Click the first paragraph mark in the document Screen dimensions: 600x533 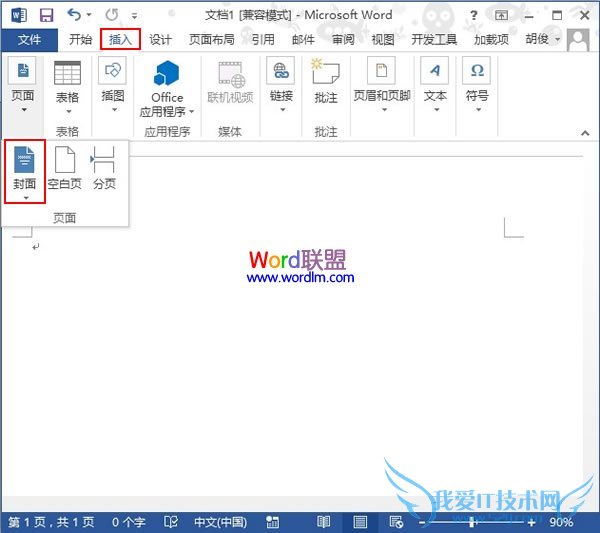click(x=36, y=247)
